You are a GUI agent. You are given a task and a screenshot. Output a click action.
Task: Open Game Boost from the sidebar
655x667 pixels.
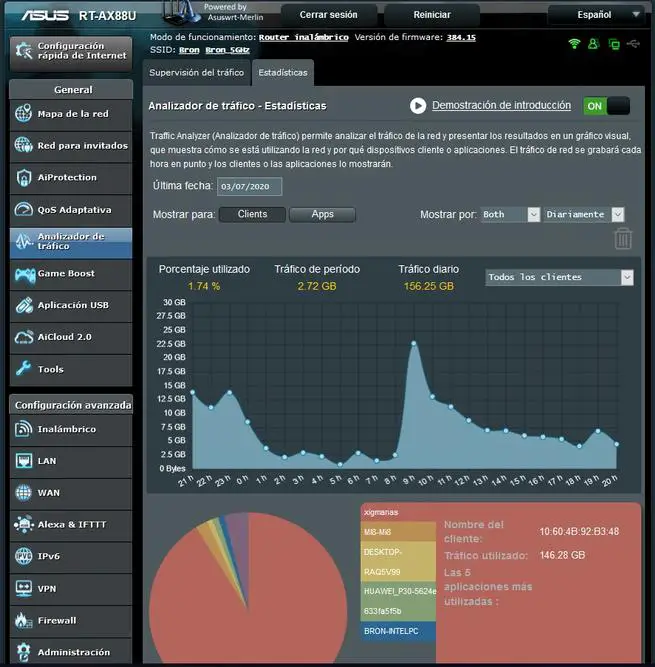point(71,274)
